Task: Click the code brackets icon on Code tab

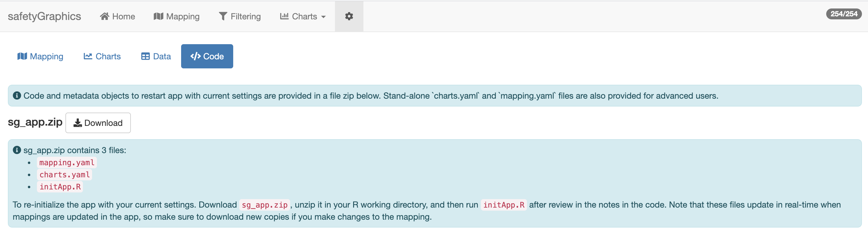Action: pyautogui.click(x=195, y=56)
